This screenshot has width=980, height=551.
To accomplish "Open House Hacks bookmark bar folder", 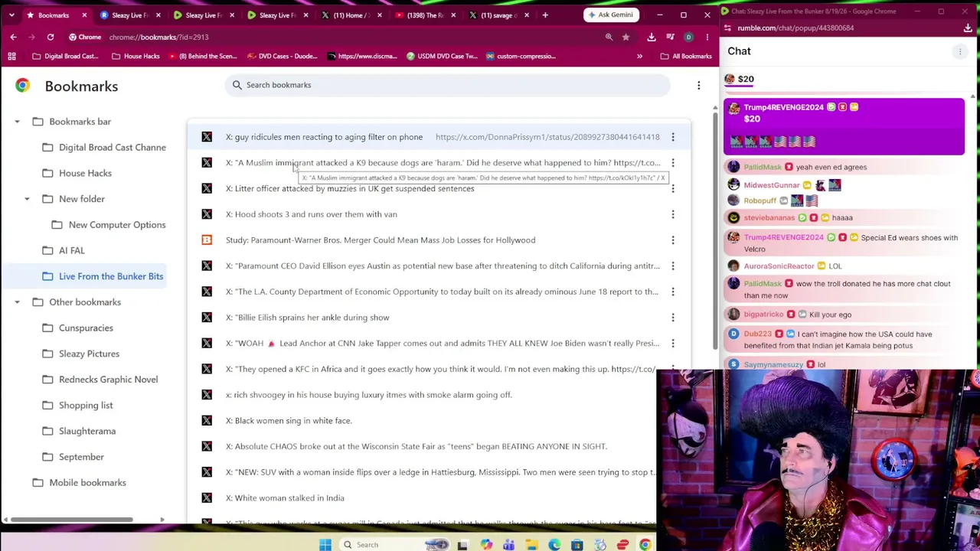I will coord(136,56).
